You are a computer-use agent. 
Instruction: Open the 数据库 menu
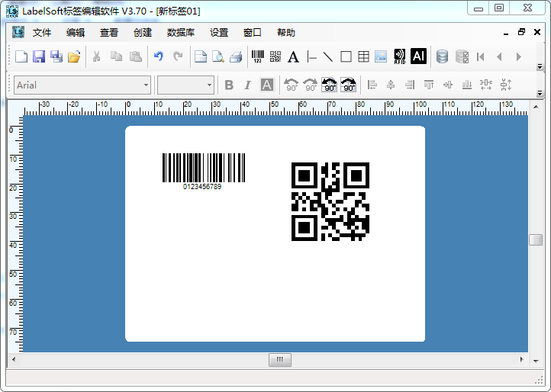pos(181,33)
